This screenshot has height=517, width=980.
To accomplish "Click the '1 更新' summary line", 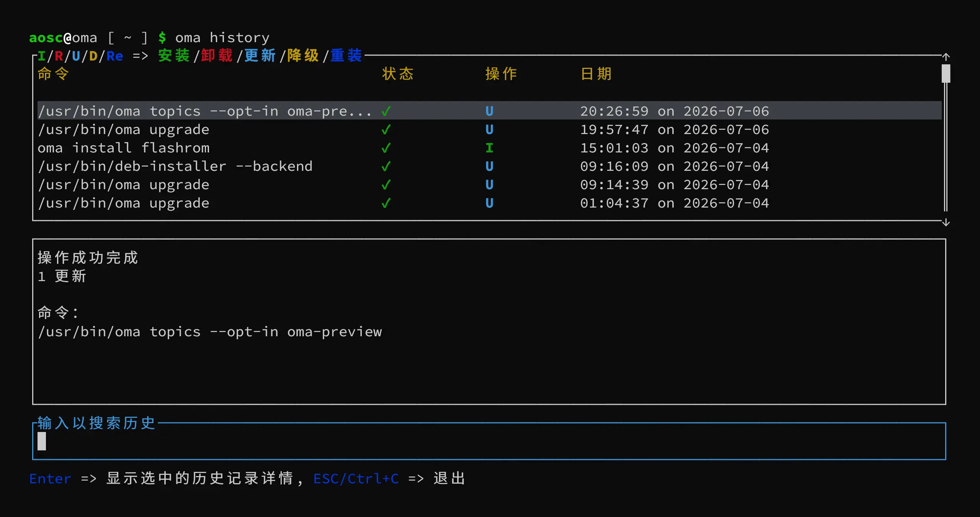I will click(x=62, y=276).
